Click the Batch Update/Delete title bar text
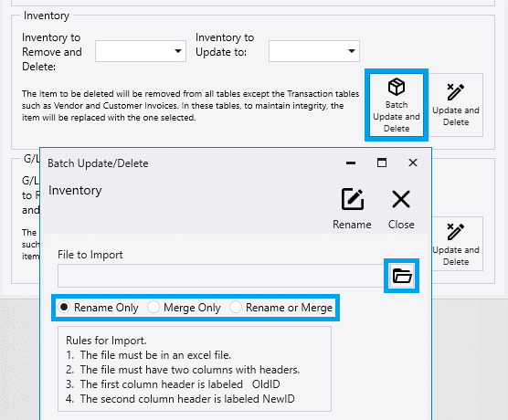Image resolution: width=508 pixels, height=420 pixels. [98, 163]
